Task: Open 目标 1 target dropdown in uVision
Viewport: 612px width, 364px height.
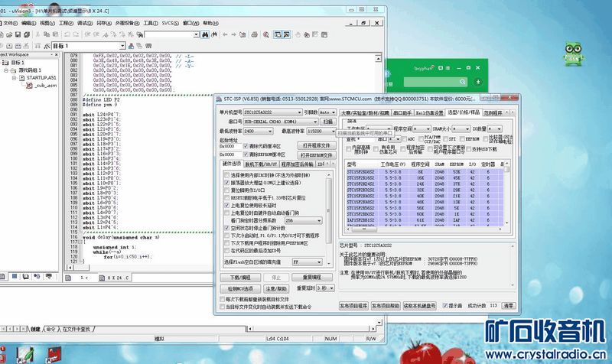Action: point(89,46)
